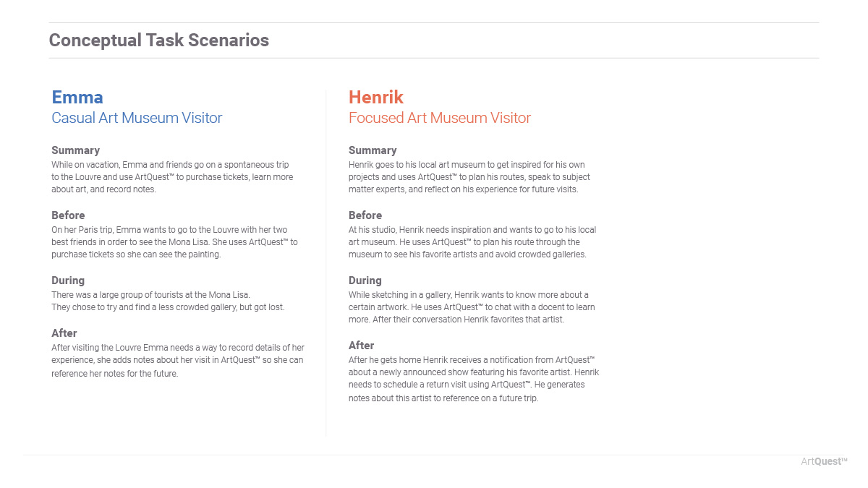Image resolution: width=868 pixels, height=488 pixels.
Task: Click Henrik's paragraph about planning his museum route
Action: click(472, 242)
